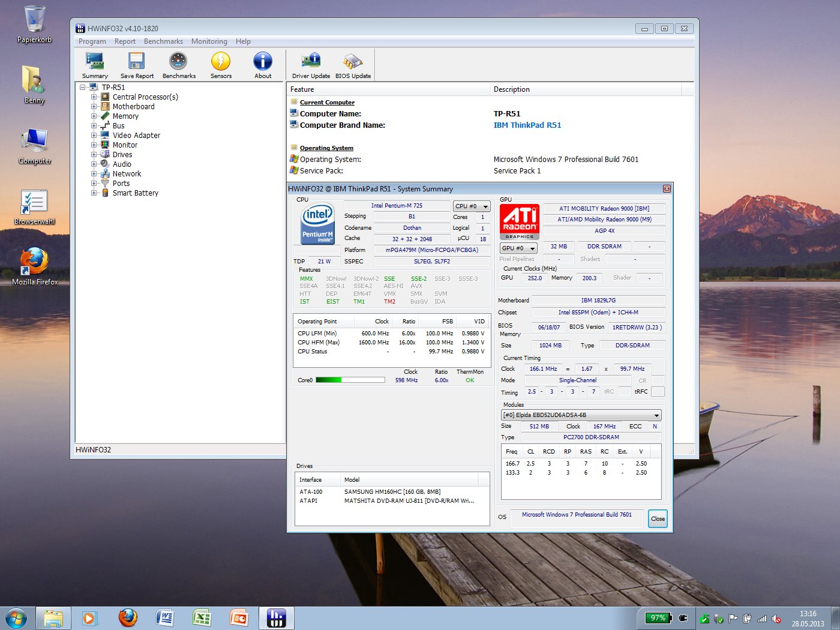Click the IBM ThinkPad R51 link
The image size is (840, 630).
(x=527, y=125)
